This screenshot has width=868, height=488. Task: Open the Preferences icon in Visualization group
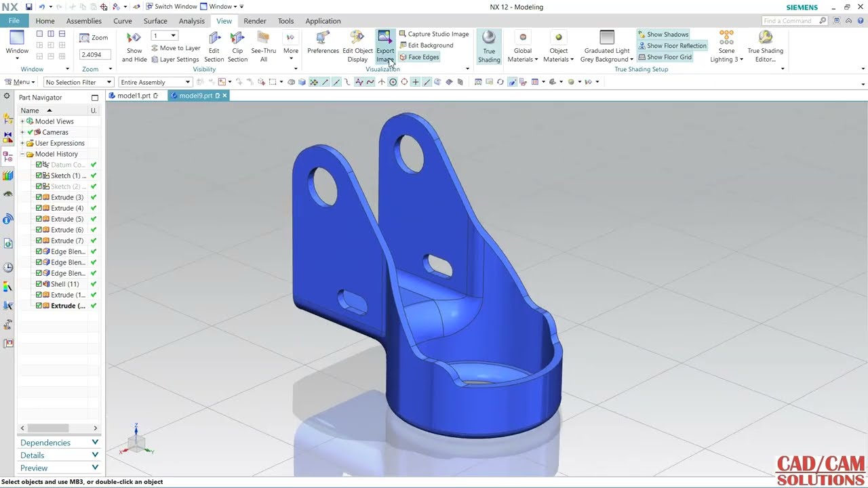coord(323,38)
